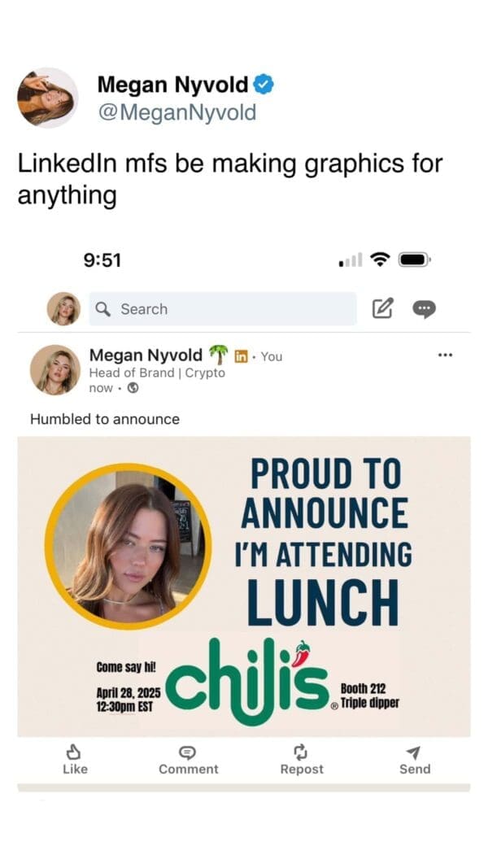Screen dimensions: 488x868
Task: Click the tweet author's profile picture
Action: [48, 98]
